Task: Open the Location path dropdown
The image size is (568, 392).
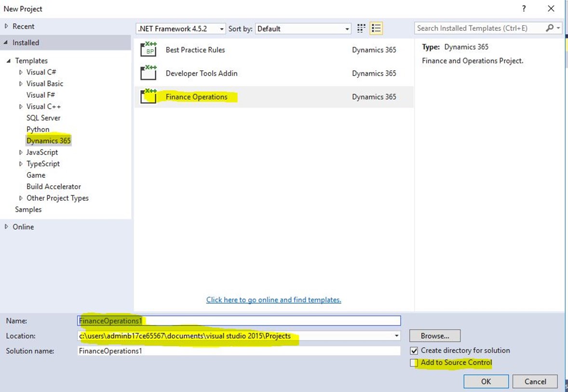Action: click(396, 336)
